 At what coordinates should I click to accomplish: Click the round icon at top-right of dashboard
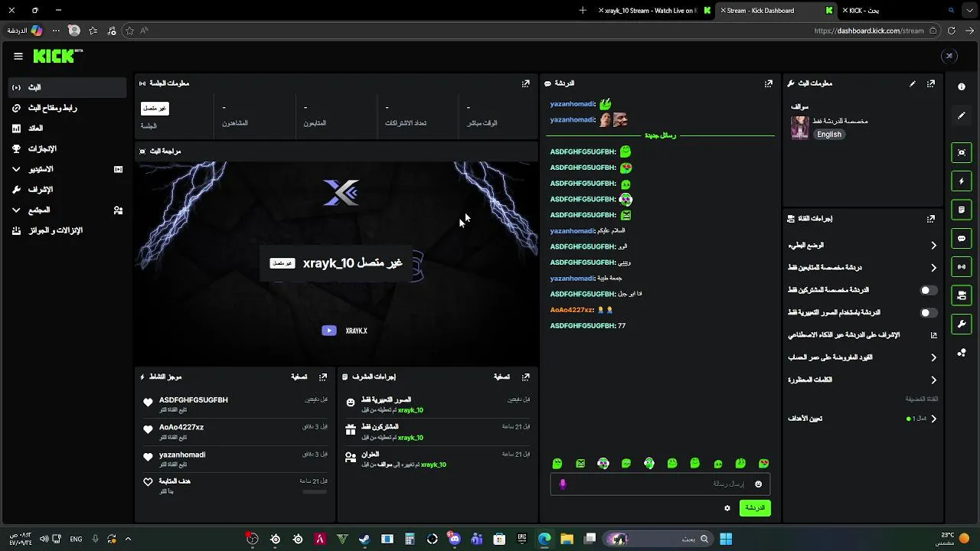pyautogui.click(x=949, y=56)
